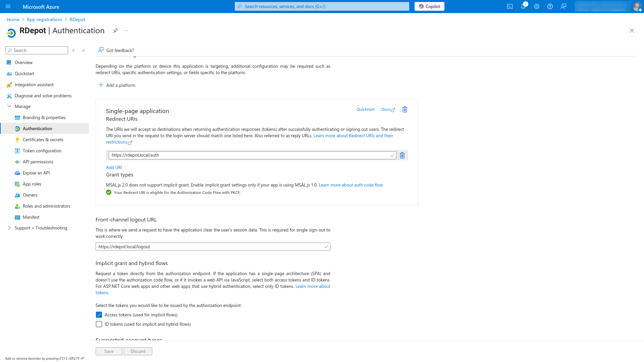Delete the rdepot.local/auth redirect URI
The image size is (644, 362).
point(402,155)
